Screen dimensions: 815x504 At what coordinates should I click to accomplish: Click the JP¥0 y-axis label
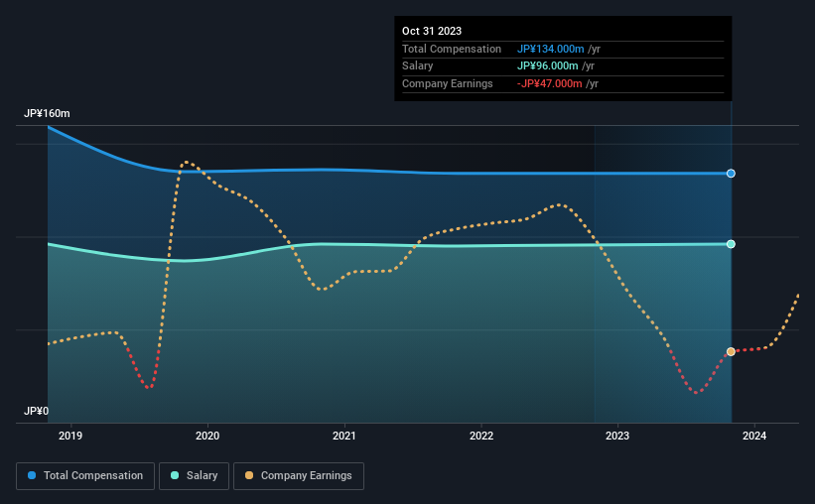(36, 411)
